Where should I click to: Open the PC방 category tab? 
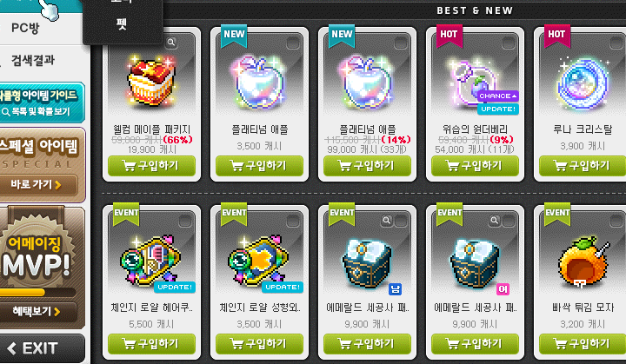pos(25,29)
